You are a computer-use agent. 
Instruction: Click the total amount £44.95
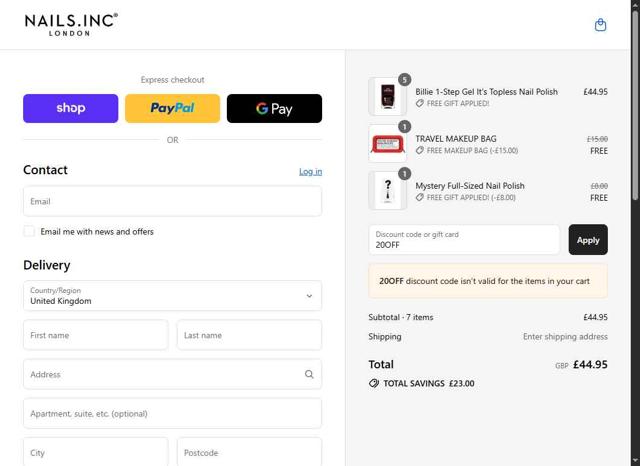(x=590, y=364)
